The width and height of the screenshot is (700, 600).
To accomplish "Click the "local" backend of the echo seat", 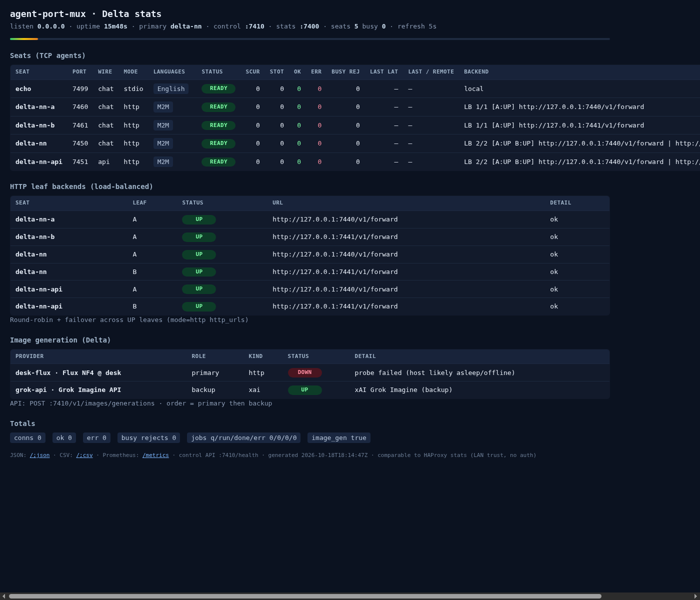I will 473,89.
